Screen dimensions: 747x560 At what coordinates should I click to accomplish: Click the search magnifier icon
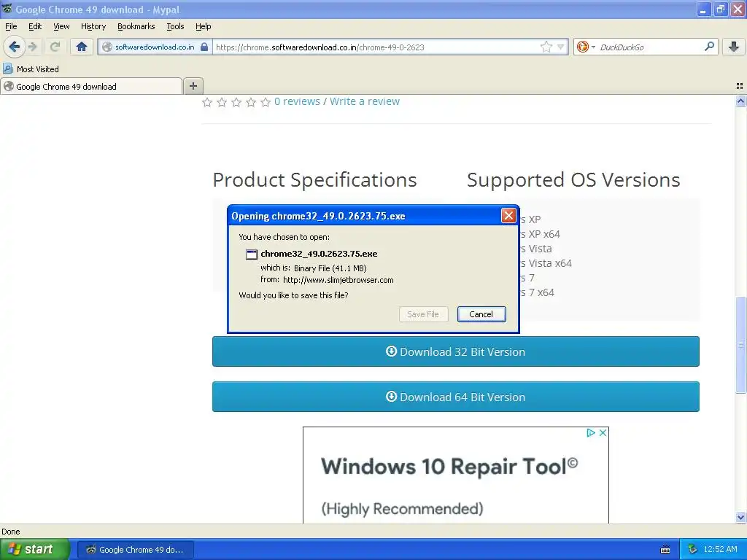pos(709,47)
